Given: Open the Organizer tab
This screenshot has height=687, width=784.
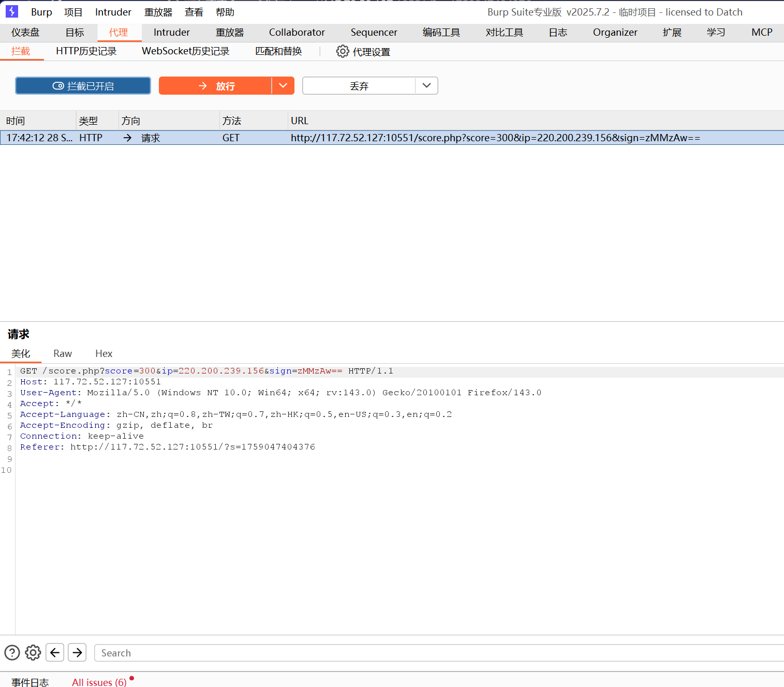Looking at the screenshot, I should (615, 32).
